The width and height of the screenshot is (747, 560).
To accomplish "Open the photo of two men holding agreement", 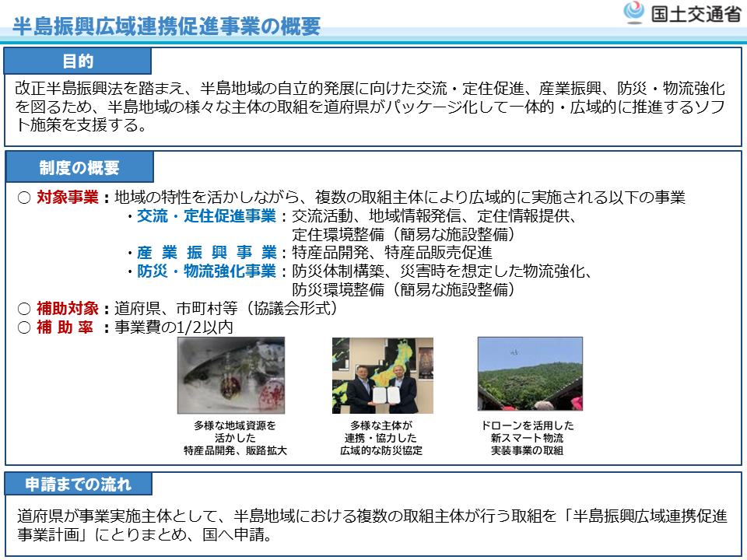I will (x=382, y=375).
